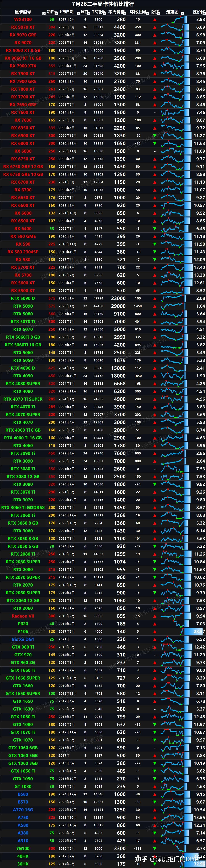Select the Iris Xe DG1 model cell

[23, 640]
